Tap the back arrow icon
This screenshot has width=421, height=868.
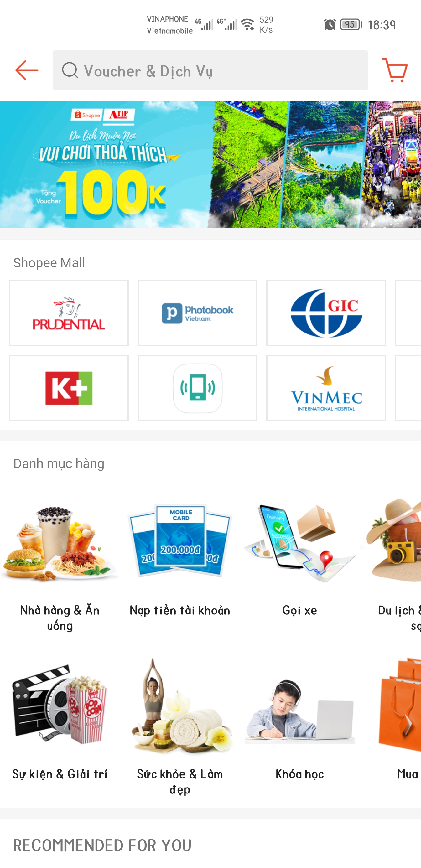pos(27,70)
